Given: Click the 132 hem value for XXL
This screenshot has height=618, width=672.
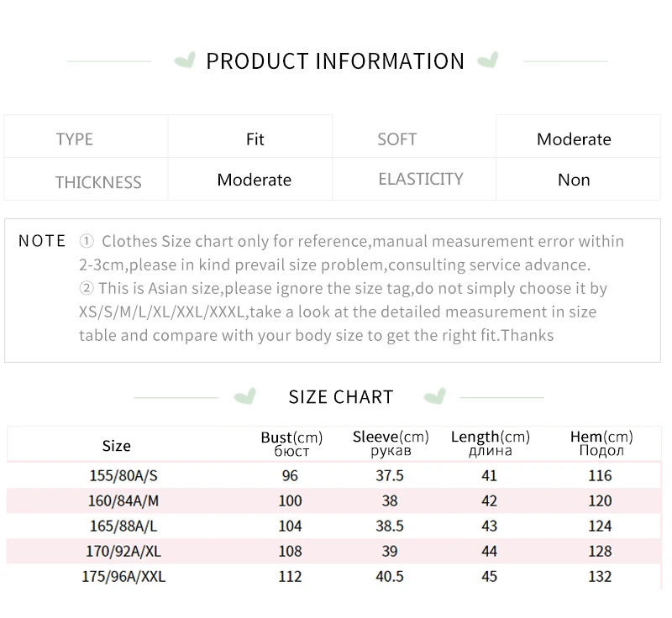Looking at the screenshot, I should click(x=600, y=577).
